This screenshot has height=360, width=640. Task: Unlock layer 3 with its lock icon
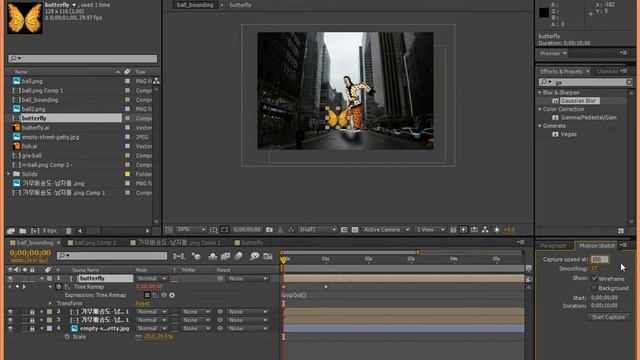(x=32, y=320)
